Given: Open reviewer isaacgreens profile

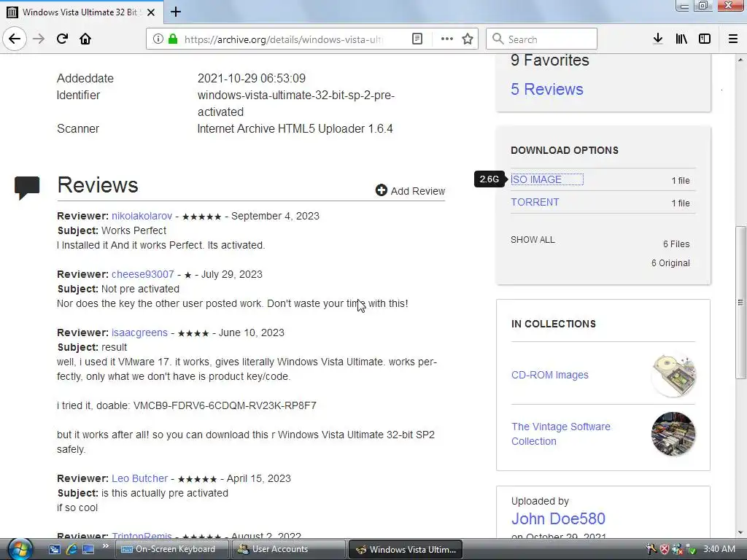Looking at the screenshot, I should (x=139, y=332).
